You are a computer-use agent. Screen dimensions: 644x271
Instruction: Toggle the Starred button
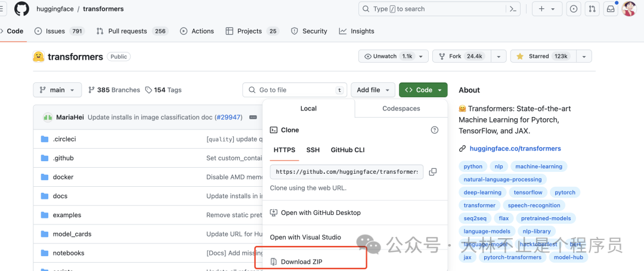pos(543,56)
